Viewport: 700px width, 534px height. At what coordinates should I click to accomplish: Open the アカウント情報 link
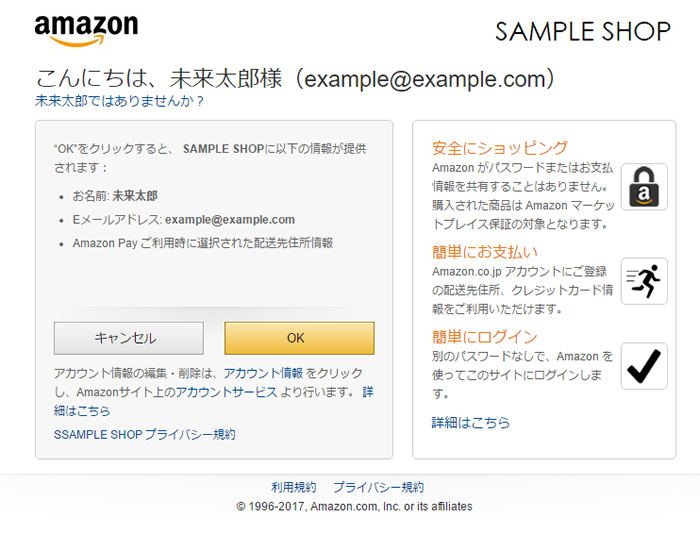[262, 373]
